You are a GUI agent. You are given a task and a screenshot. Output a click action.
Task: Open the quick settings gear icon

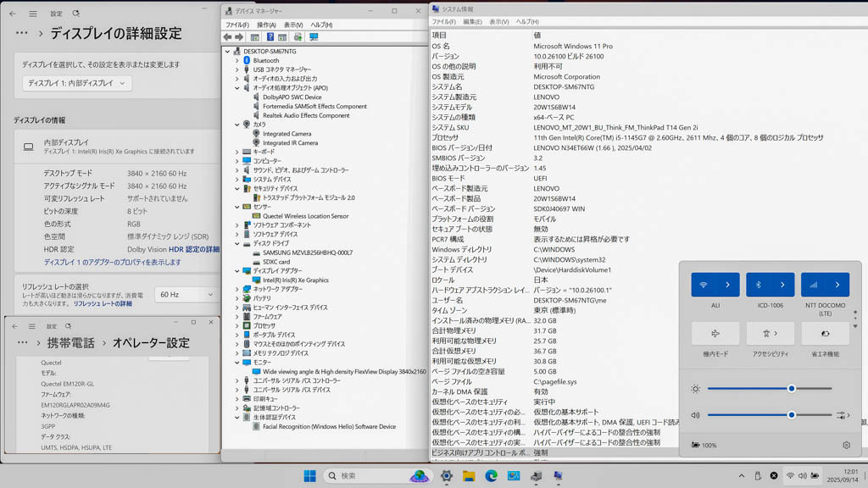[847, 445]
